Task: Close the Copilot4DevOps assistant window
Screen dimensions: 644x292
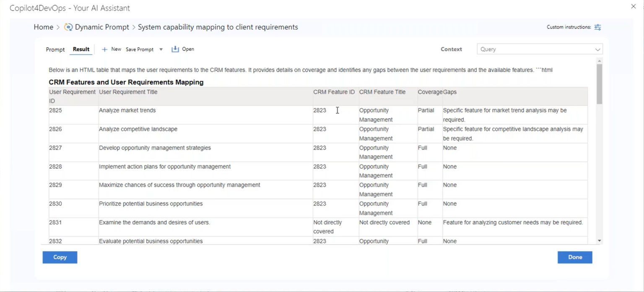Action: pos(633,6)
